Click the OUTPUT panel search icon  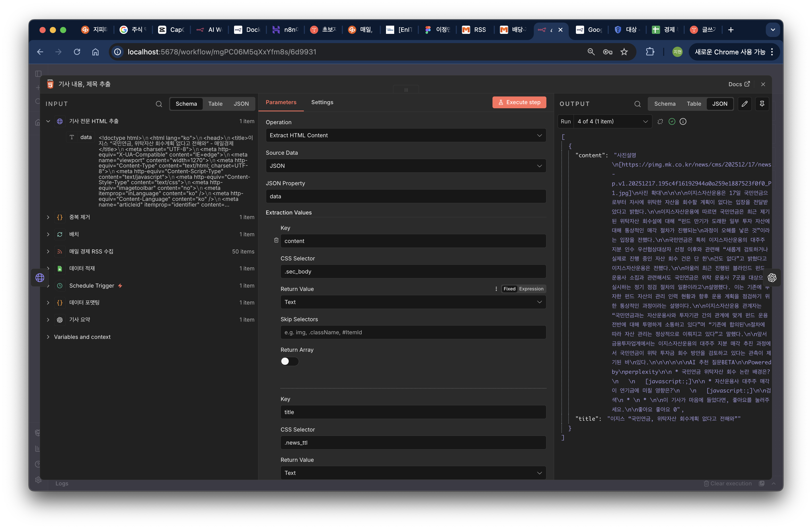(637, 104)
